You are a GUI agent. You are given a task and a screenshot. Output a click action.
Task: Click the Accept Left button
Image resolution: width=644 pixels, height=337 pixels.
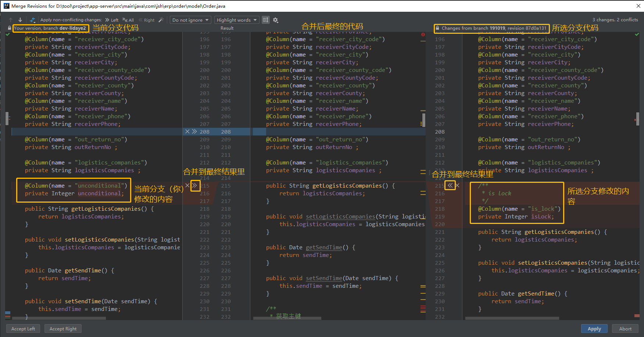click(23, 329)
